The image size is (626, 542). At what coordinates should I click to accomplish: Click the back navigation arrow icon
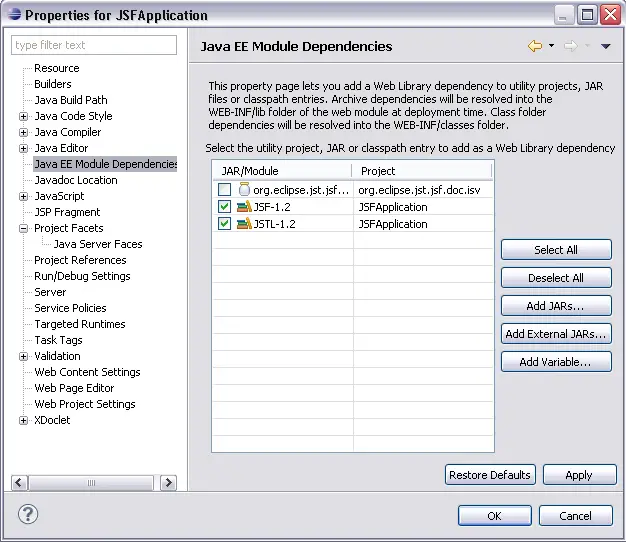click(x=534, y=46)
